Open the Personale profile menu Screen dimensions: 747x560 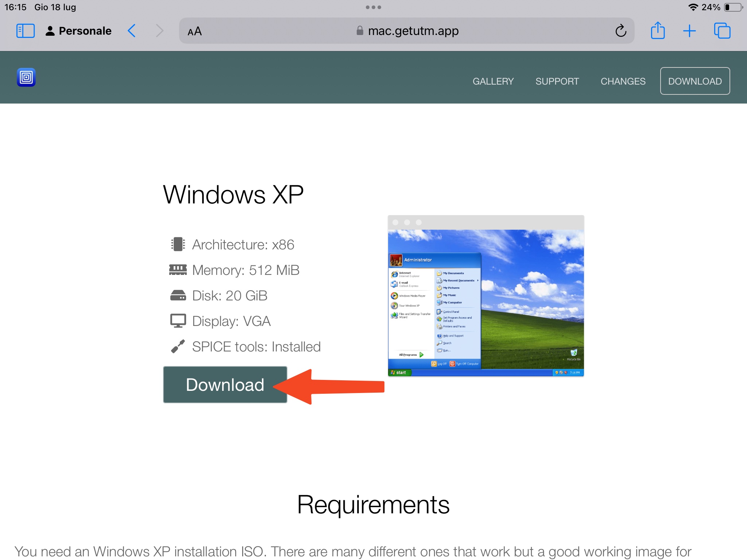click(x=78, y=31)
